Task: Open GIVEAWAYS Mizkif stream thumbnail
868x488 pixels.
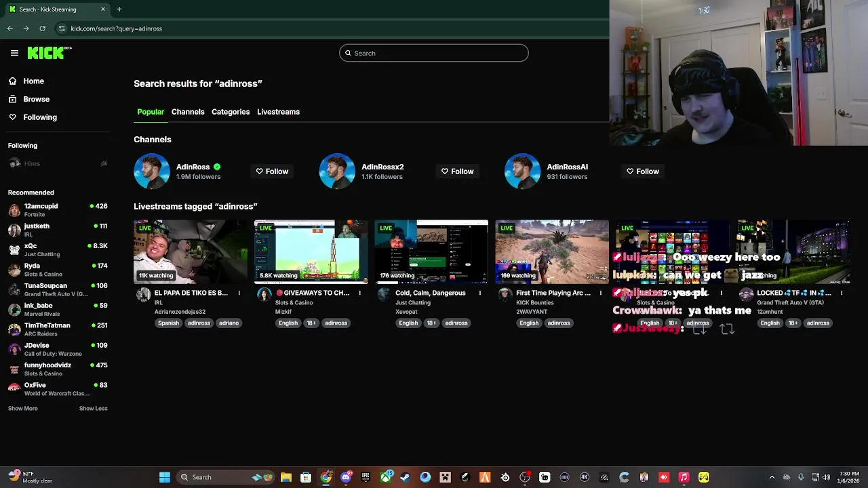Action: pos(311,251)
